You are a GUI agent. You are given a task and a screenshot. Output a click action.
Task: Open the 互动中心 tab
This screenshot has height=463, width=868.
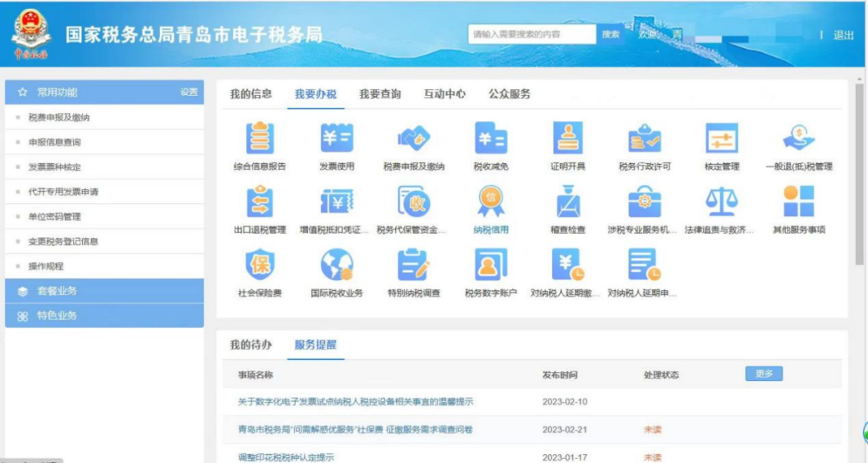point(444,94)
